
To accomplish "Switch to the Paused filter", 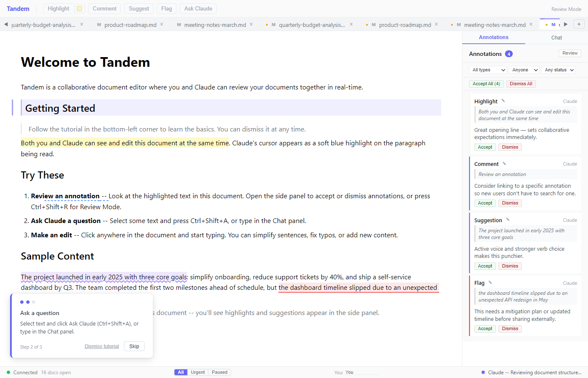I will 219,372.
